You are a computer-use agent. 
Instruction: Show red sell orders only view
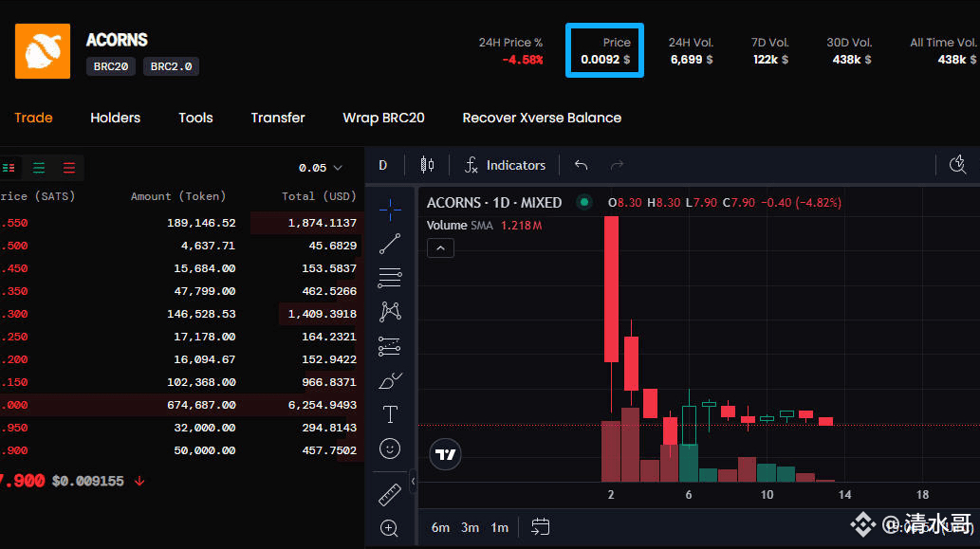69,168
